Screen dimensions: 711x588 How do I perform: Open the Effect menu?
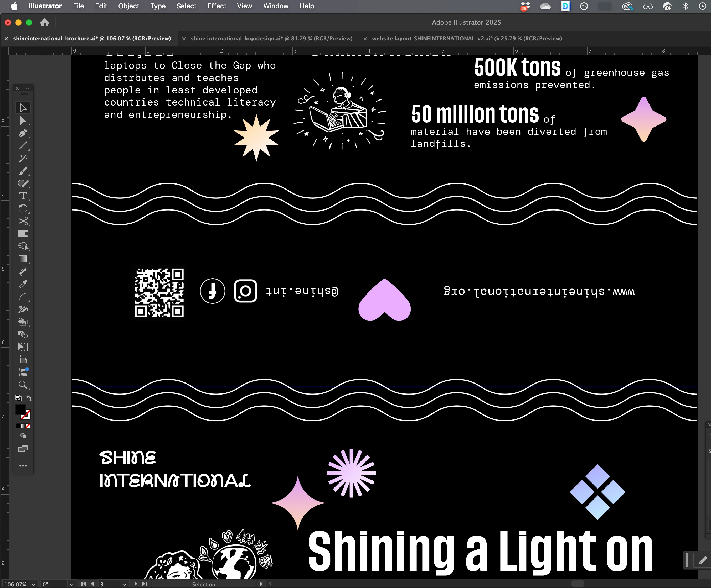click(x=217, y=6)
